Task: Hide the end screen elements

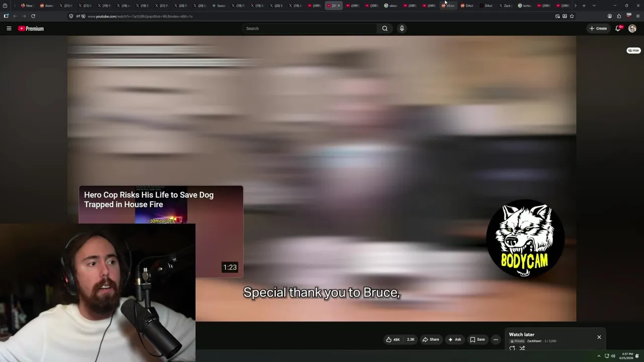Action: (x=633, y=50)
